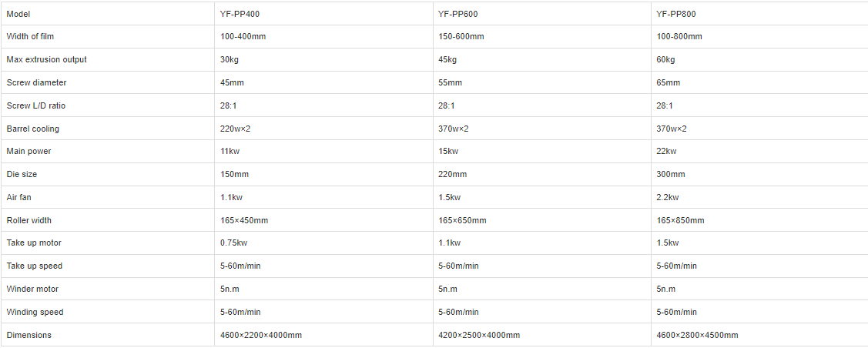Select the 165×850mm roller width value
The width and height of the screenshot is (868, 348).
click(680, 221)
